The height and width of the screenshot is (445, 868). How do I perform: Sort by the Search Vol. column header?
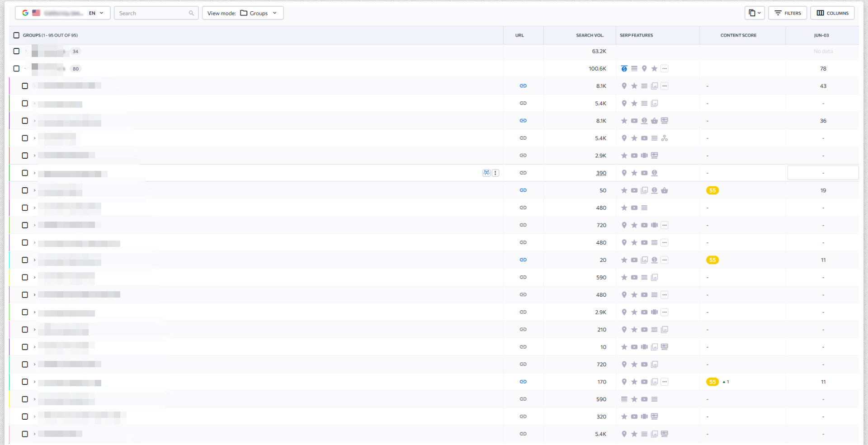(x=590, y=35)
